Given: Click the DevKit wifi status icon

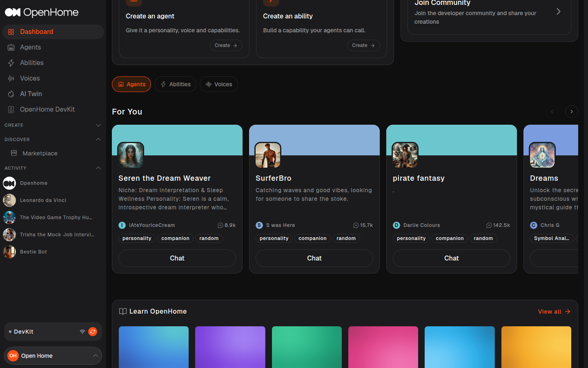Looking at the screenshot, I should pos(82,332).
